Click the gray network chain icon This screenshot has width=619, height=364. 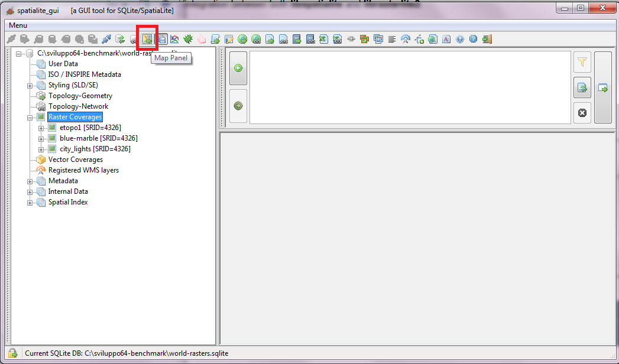[351, 39]
